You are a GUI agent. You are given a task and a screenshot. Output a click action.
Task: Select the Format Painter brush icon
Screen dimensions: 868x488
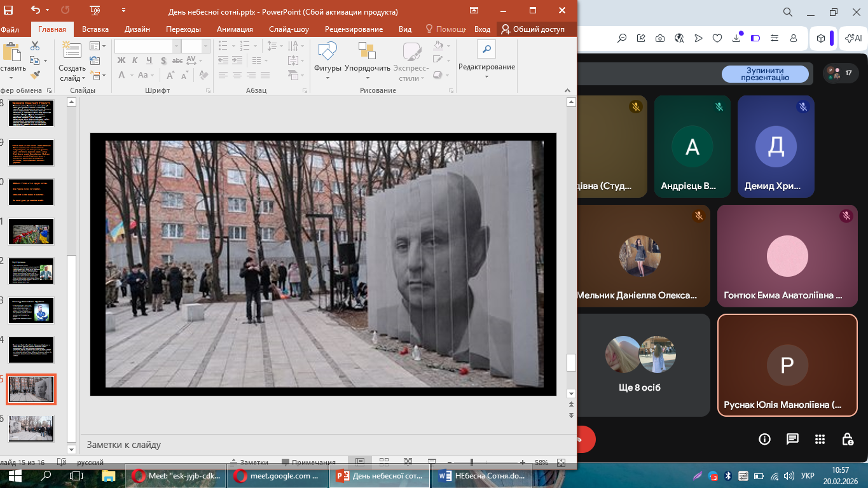35,75
